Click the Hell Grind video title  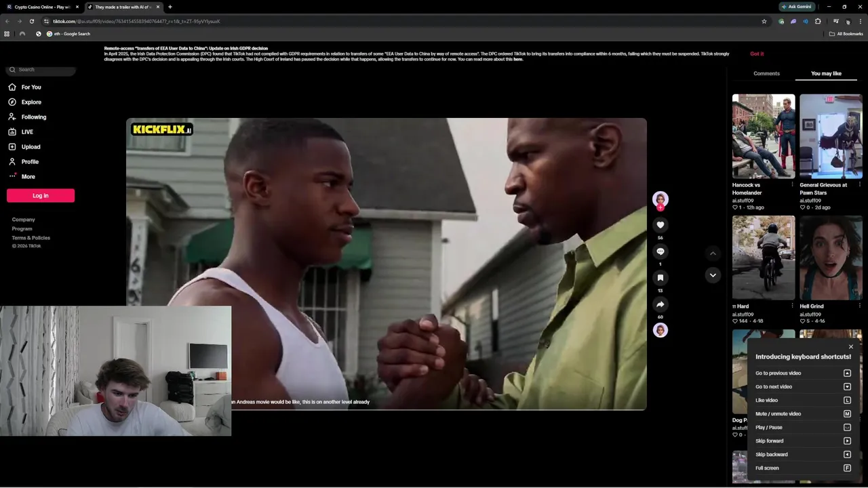tap(811, 306)
